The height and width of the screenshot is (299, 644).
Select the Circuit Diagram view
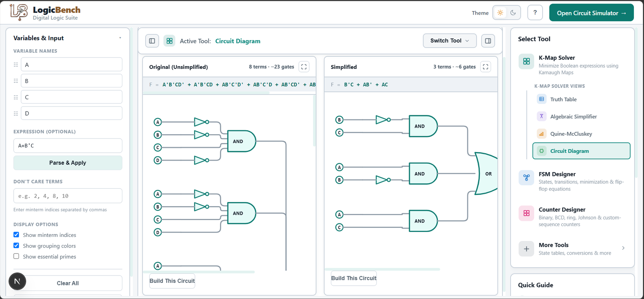click(581, 151)
